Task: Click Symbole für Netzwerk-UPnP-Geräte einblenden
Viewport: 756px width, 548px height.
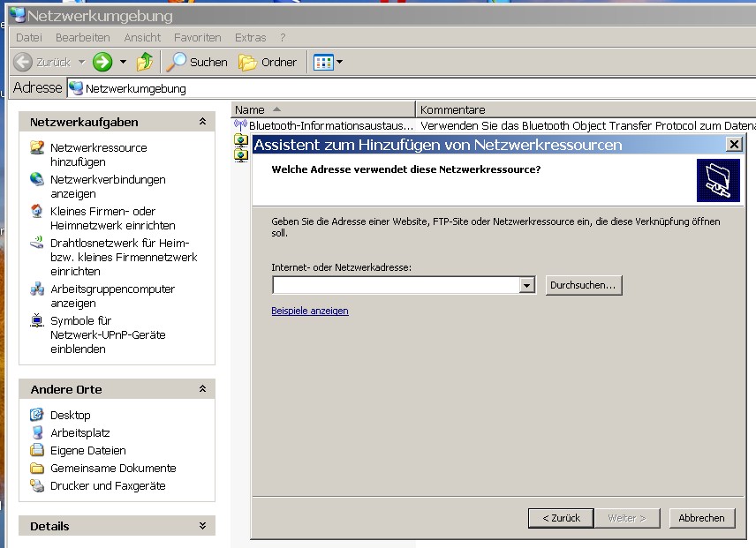Action: [x=108, y=334]
